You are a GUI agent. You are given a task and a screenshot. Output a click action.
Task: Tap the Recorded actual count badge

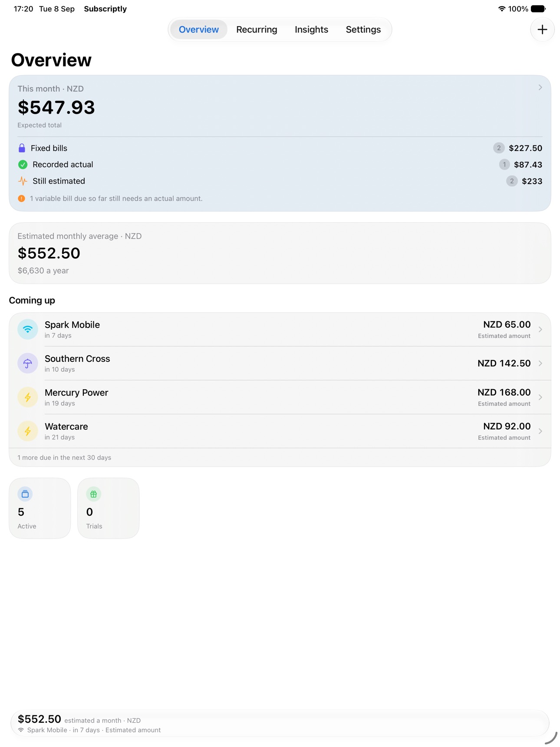(x=504, y=165)
